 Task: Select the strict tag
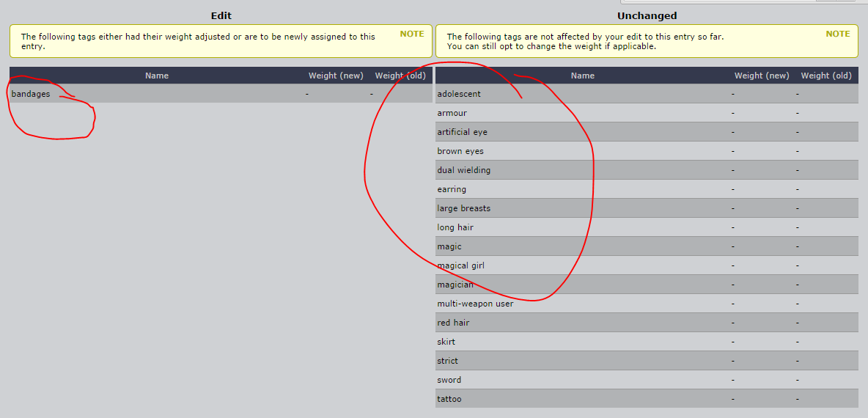click(x=447, y=361)
